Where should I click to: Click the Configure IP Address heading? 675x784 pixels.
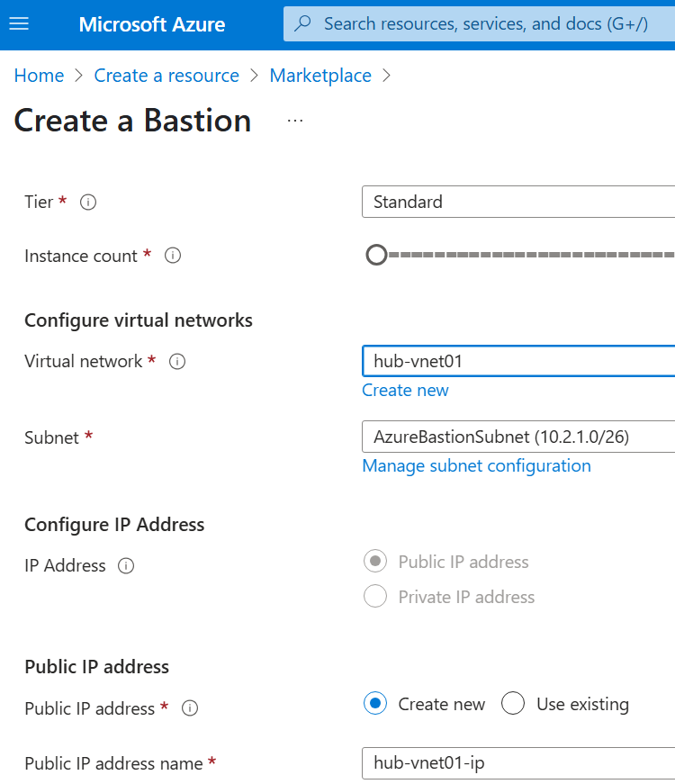[114, 525]
